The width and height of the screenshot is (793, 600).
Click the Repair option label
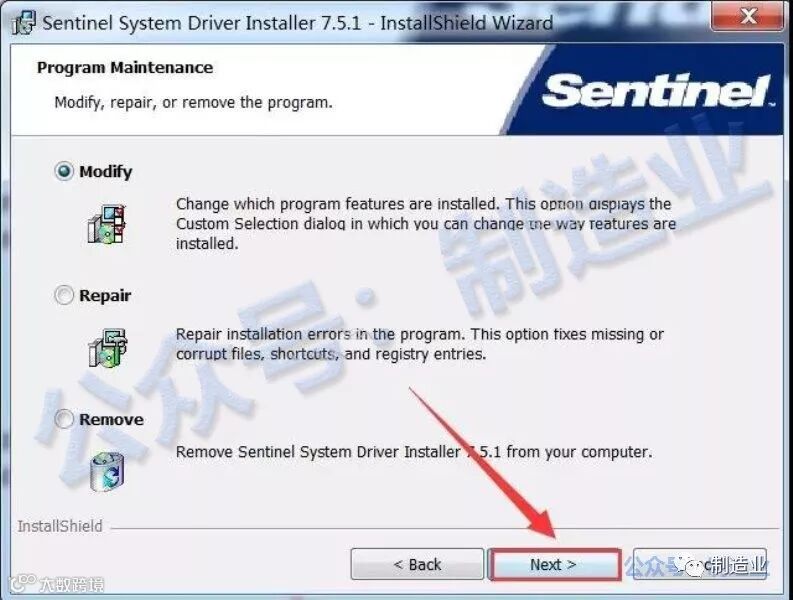(x=105, y=295)
